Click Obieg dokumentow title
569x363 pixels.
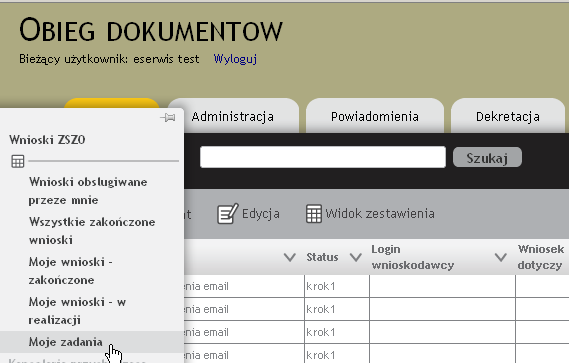151,30
